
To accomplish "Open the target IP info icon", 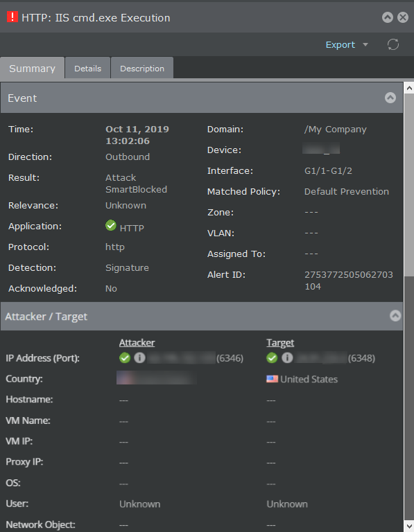I will click(x=287, y=357).
